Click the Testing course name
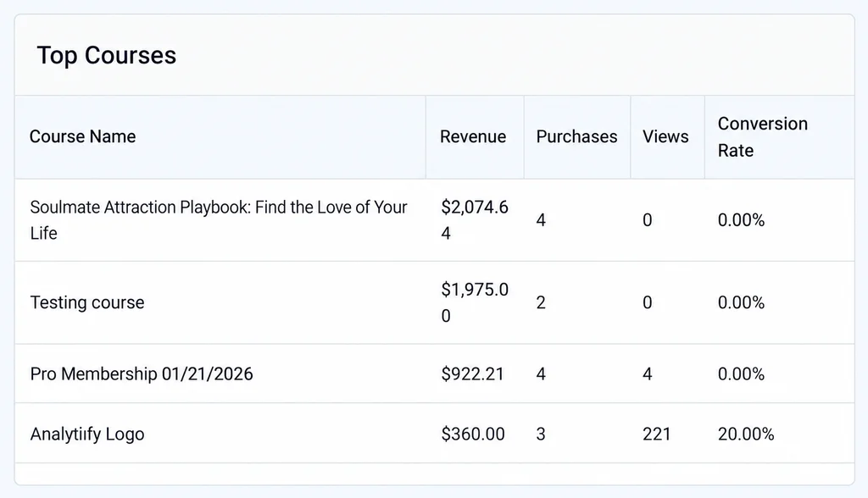The width and height of the screenshot is (868, 498). (x=87, y=302)
